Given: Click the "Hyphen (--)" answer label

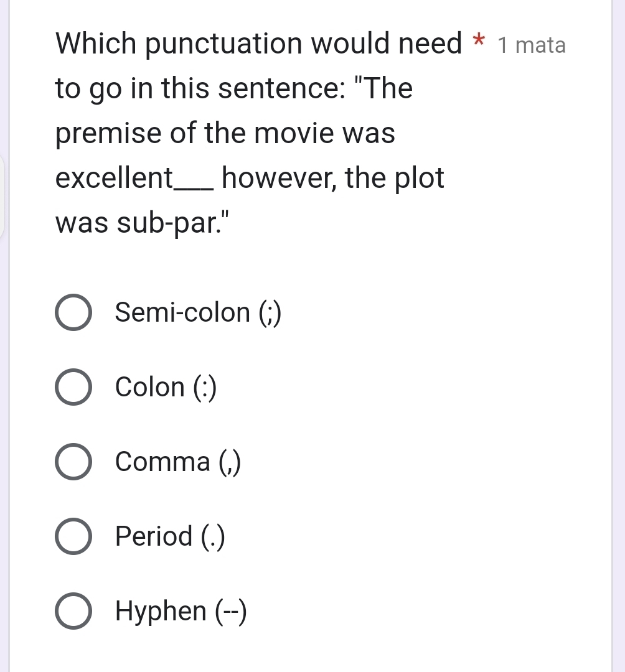Looking at the screenshot, I should point(181,611).
